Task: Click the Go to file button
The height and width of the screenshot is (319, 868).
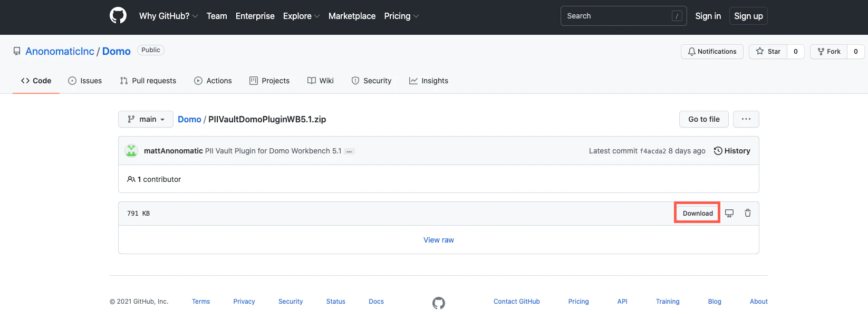Action: coord(704,119)
